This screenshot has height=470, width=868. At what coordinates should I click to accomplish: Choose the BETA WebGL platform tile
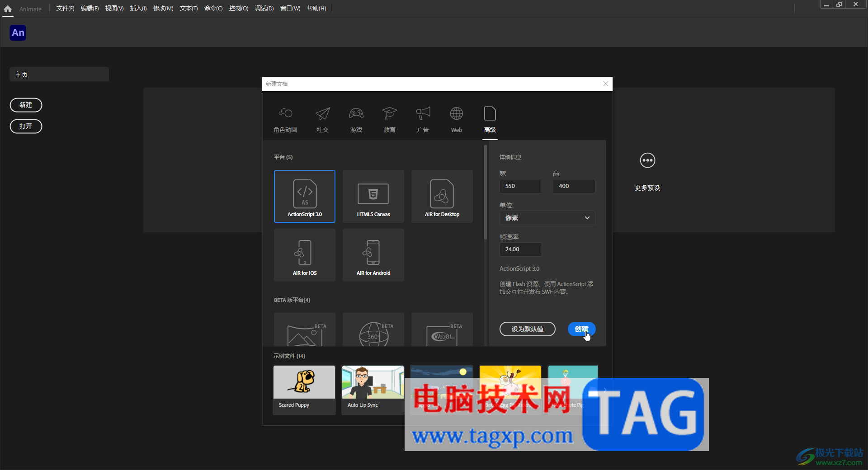coord(442,329)
